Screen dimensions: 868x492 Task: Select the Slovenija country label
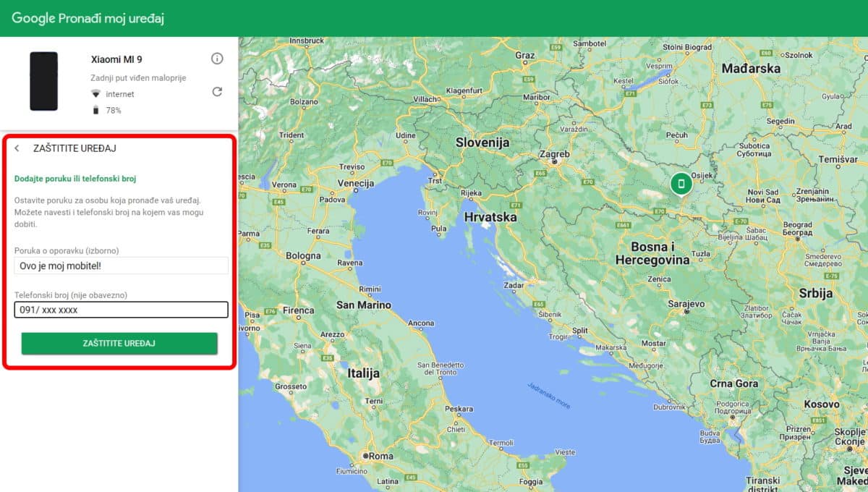coord(481,142)
